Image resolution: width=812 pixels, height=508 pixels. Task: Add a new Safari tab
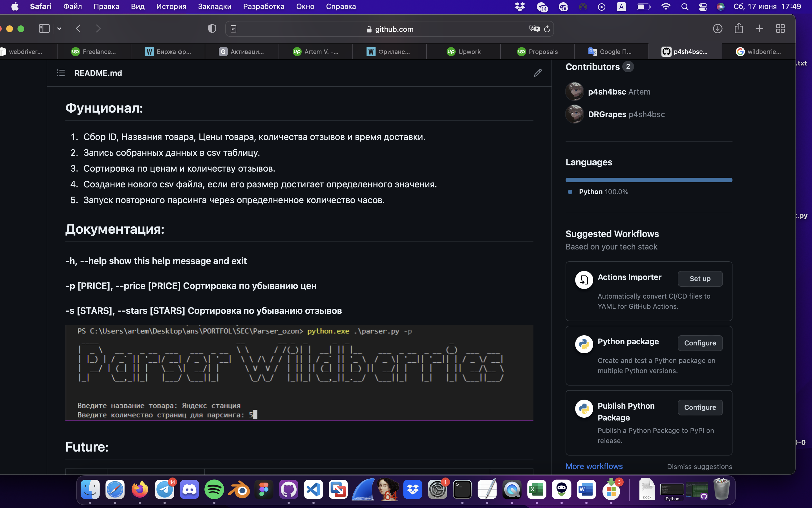759,29
